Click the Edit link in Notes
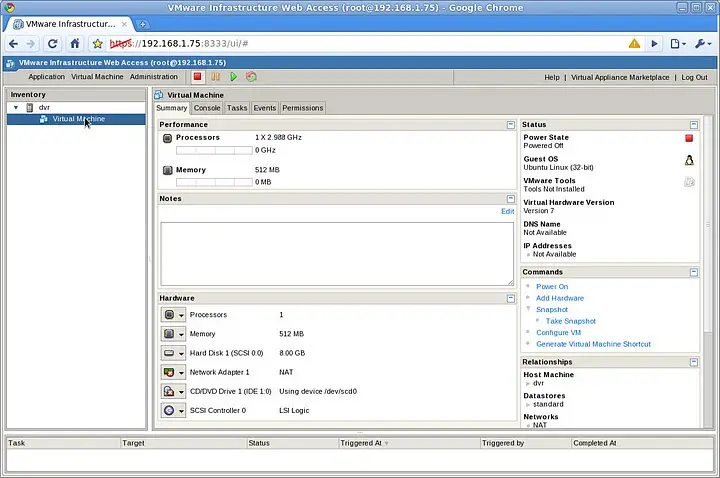This screenshot has height=478, width=720. point(507,211)
